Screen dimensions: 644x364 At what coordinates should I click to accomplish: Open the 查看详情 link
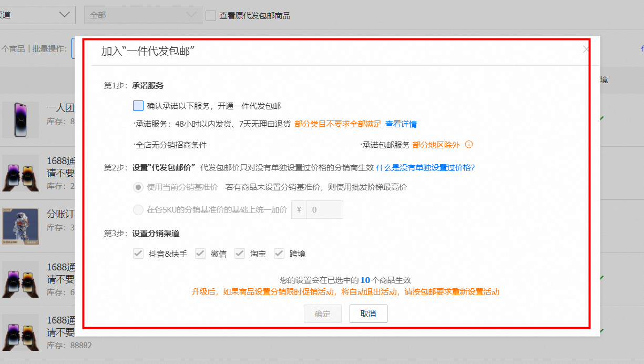tap(401, 124)
